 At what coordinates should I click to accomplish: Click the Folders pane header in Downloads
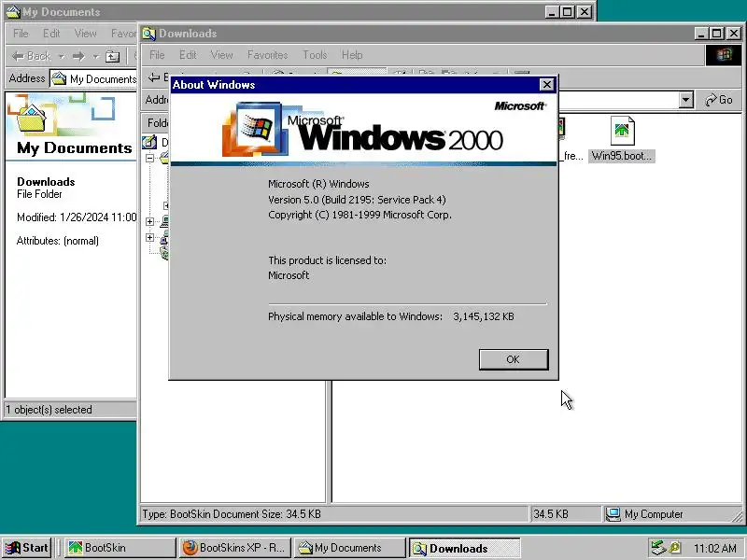(x=157, y=123)
